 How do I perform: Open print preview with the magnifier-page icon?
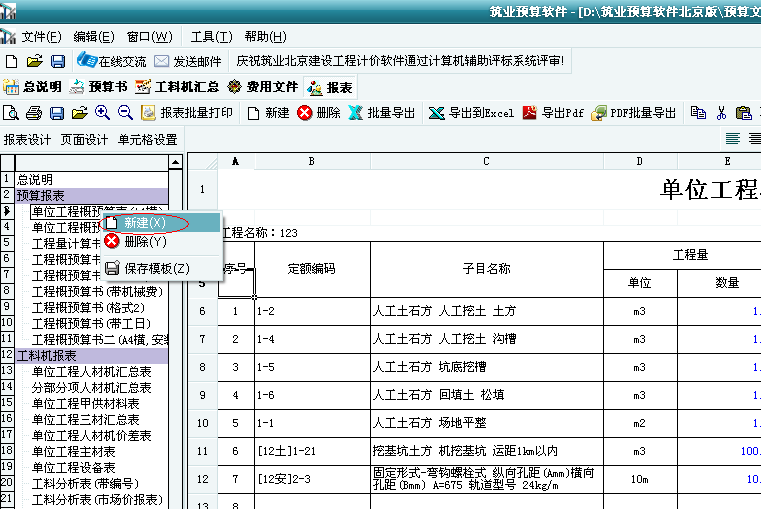[x=11, y=113]
